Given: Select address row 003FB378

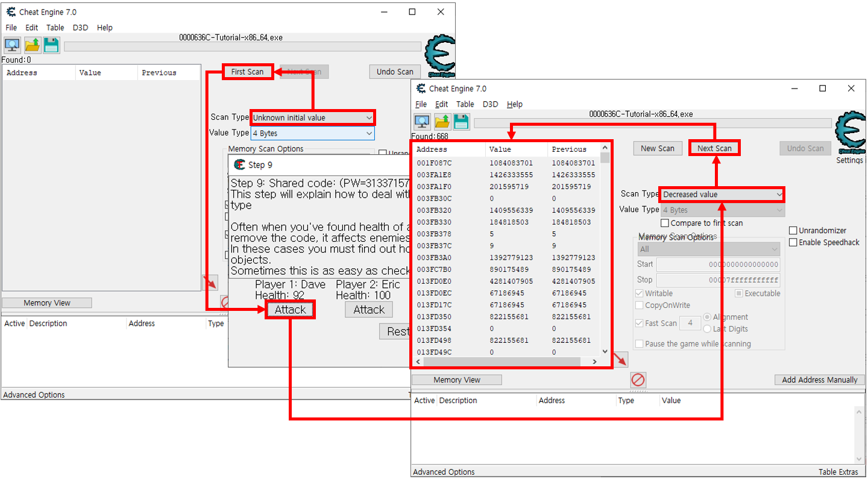Looking at the screenshot, I should click(506, 234).
